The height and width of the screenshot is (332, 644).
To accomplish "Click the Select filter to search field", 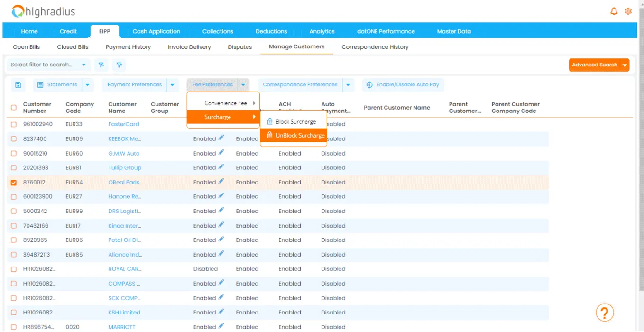I will (x=42, y=65).
